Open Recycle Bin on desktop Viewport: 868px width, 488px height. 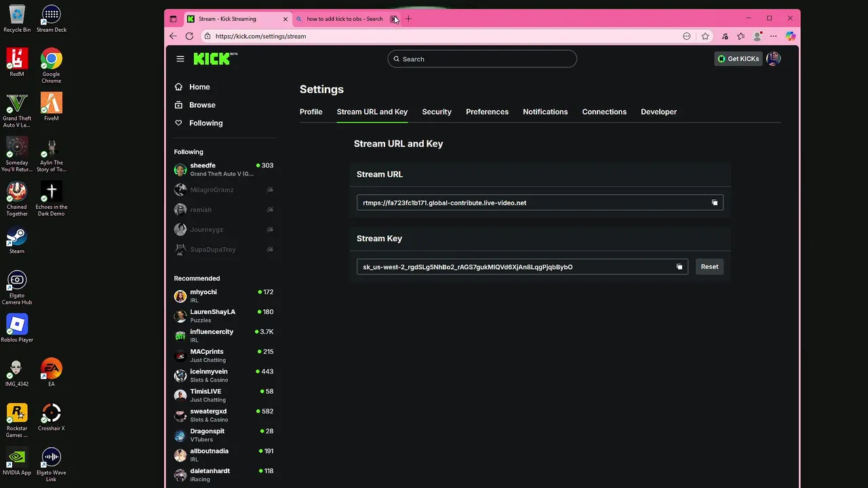pyautogui.click(x=17, y=19)
